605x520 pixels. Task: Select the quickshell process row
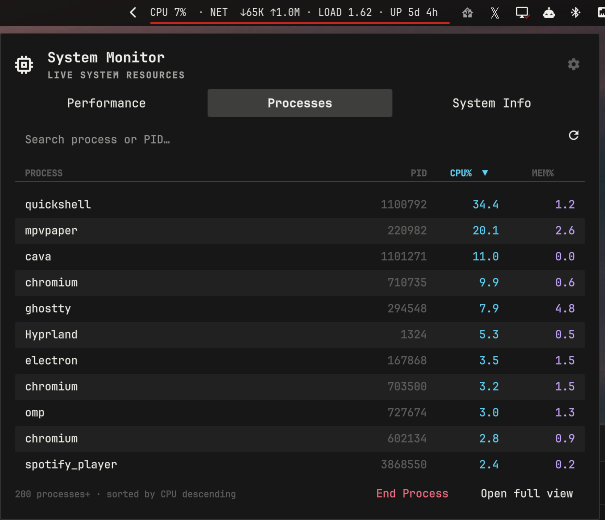pyautogui.click(x=300, y=204)
